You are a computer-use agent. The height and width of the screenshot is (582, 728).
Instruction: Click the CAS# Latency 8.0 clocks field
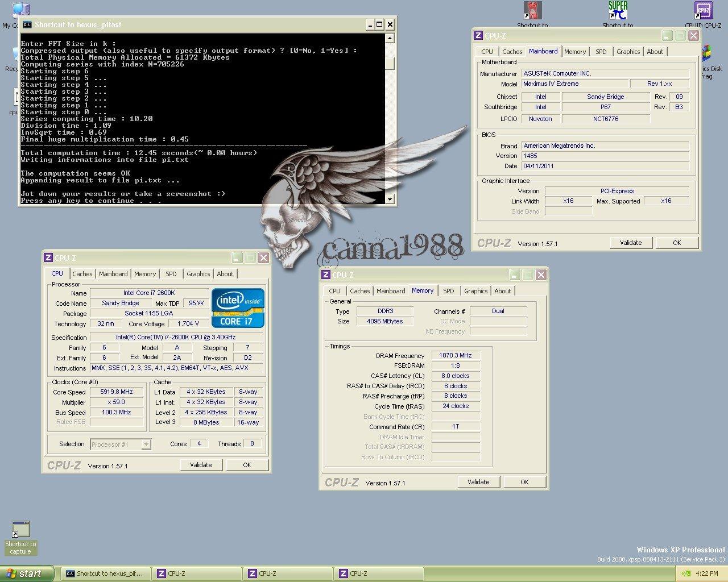[456, 376]
